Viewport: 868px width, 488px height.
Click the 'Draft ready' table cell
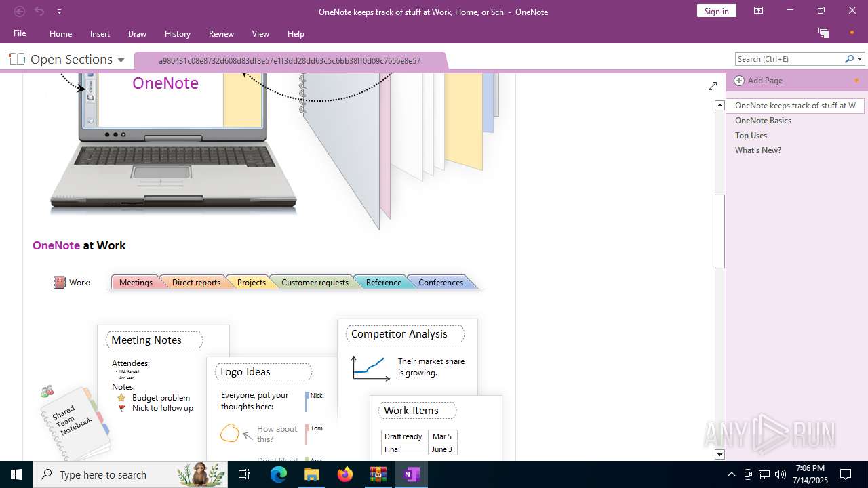pos(404,436)
